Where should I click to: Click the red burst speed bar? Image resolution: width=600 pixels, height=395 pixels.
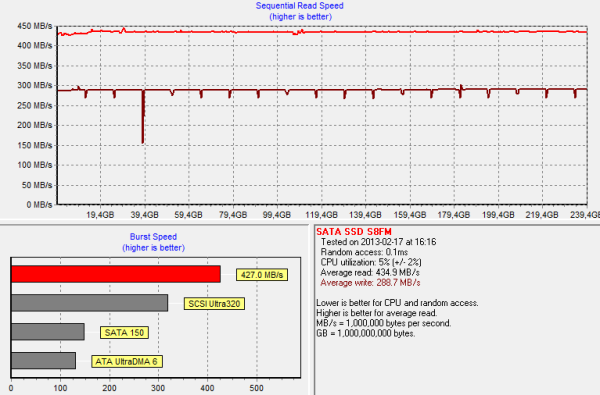click(x=116, y=274)
